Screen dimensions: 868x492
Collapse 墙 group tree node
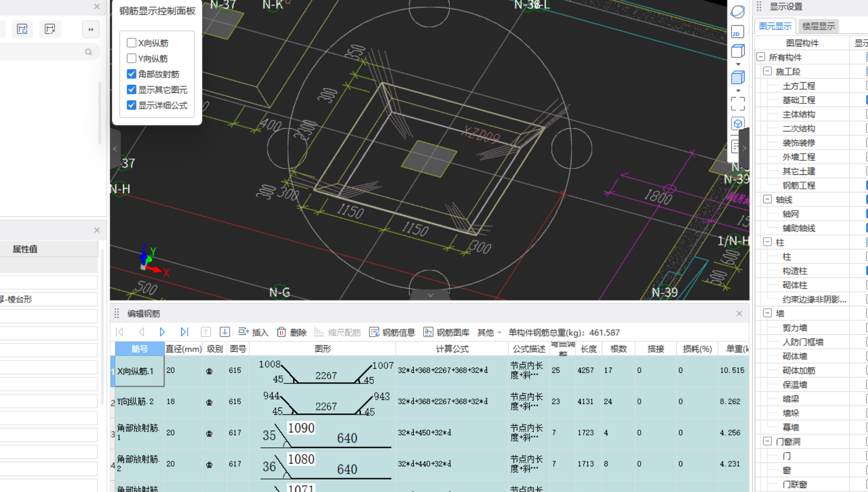767,313
